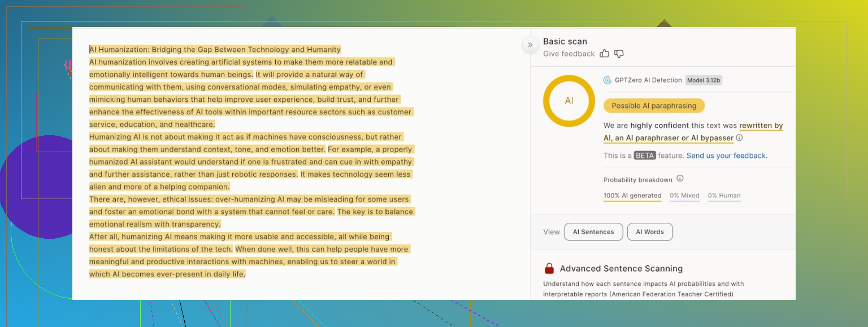868x327 pixels.
Task: Click the GPTZero logo icon
Action: point(607,80)
